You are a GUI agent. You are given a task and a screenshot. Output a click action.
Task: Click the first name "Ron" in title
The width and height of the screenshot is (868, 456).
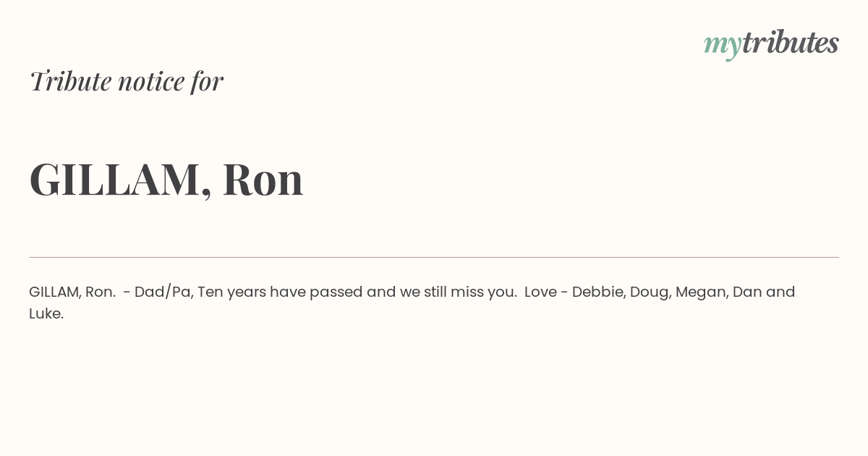point(263,180)
